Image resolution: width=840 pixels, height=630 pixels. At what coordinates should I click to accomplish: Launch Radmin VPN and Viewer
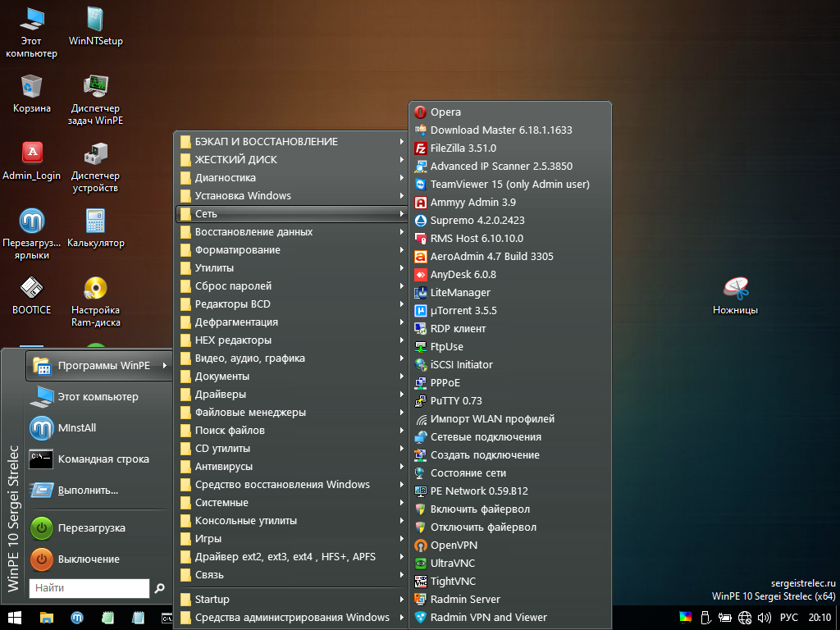pyautogui.click(x=510, y=617)
